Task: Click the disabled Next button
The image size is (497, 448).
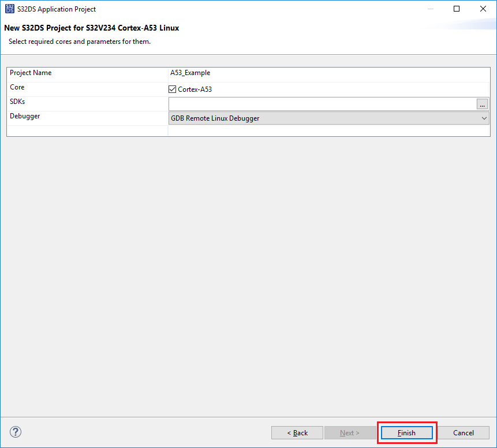Action: tap(350, 433)
